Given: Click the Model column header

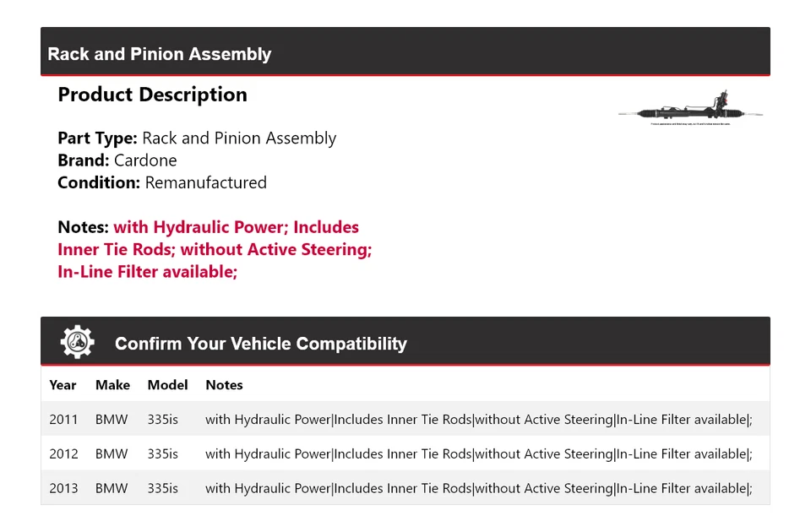Looking at the screenshot, I should click(167, 385).
